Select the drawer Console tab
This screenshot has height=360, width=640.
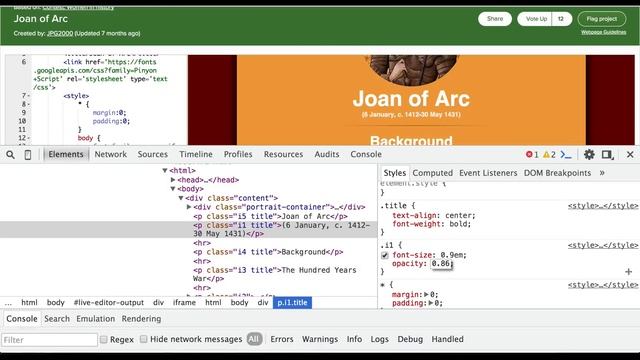point(22,319)
